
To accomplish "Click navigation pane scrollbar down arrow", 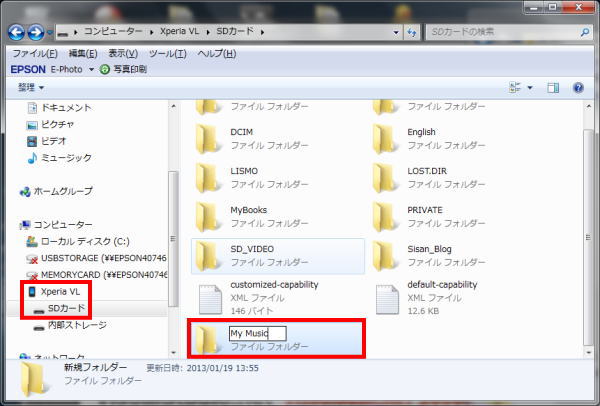I will click(x=173, y=352).
